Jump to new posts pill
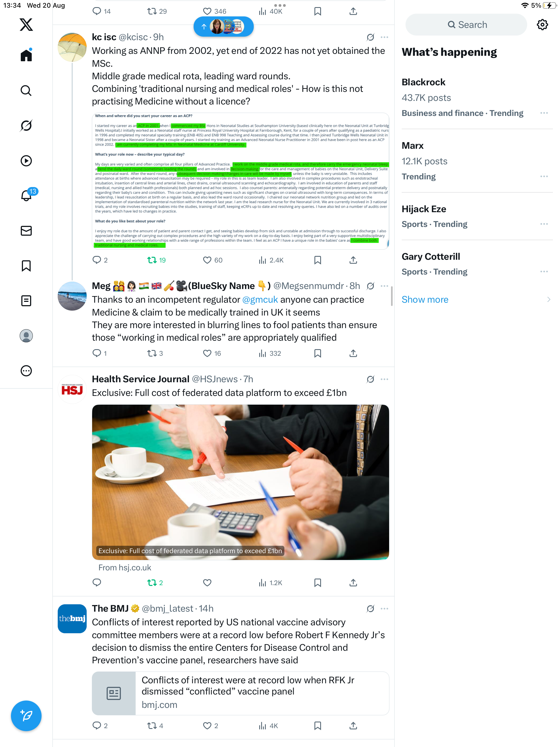The image size is (560, 747). [x=223, y=27]
